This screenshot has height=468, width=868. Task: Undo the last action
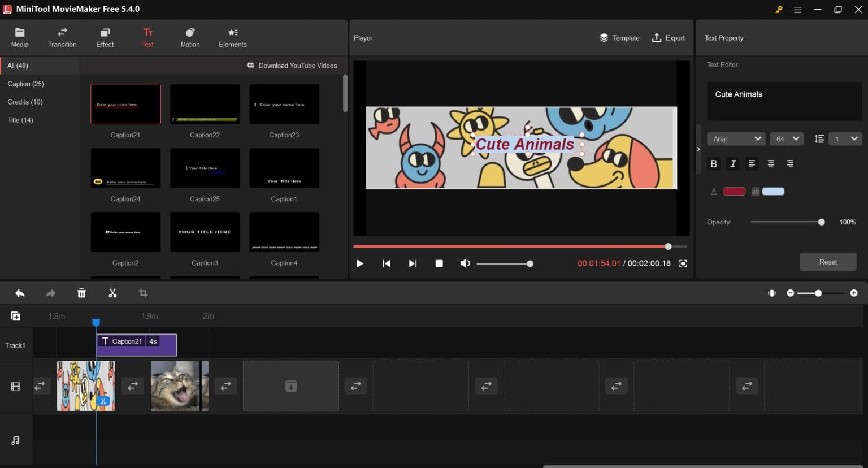coord(20,293)
